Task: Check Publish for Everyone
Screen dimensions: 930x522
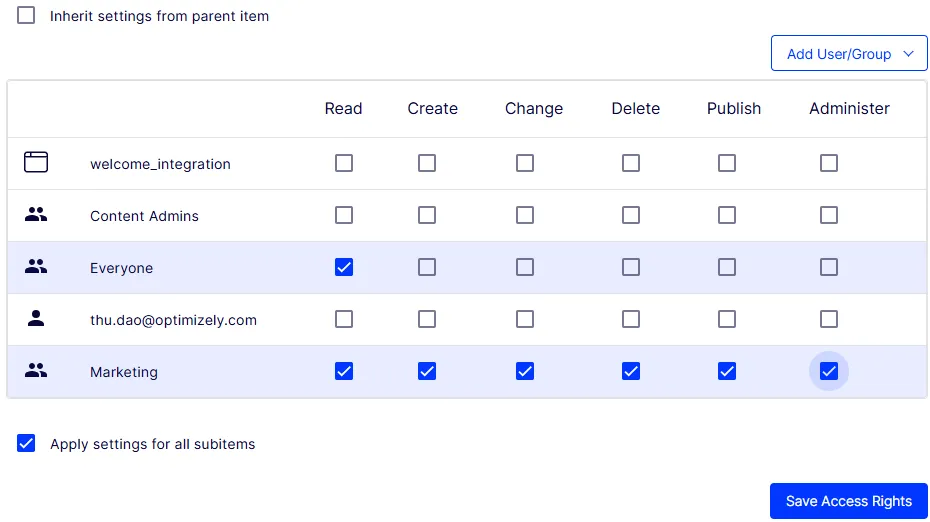Action: click(727, 268)
